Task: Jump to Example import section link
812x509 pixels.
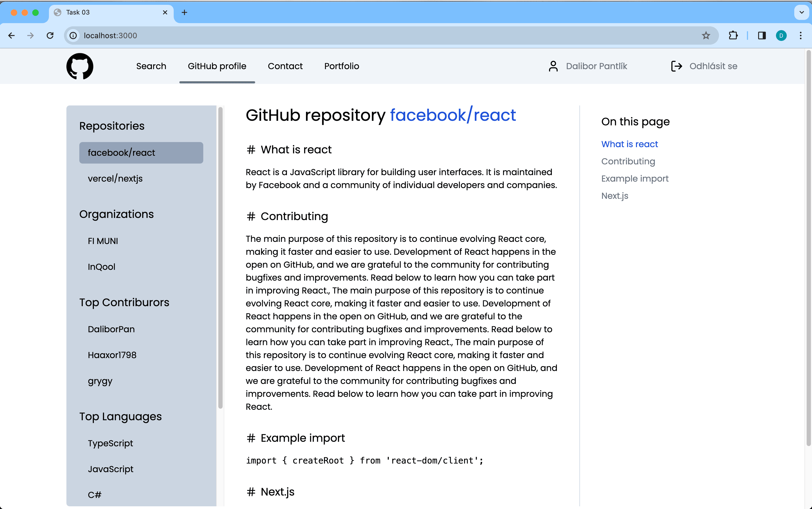Action: pyautogui.click(x=634, y=178)
